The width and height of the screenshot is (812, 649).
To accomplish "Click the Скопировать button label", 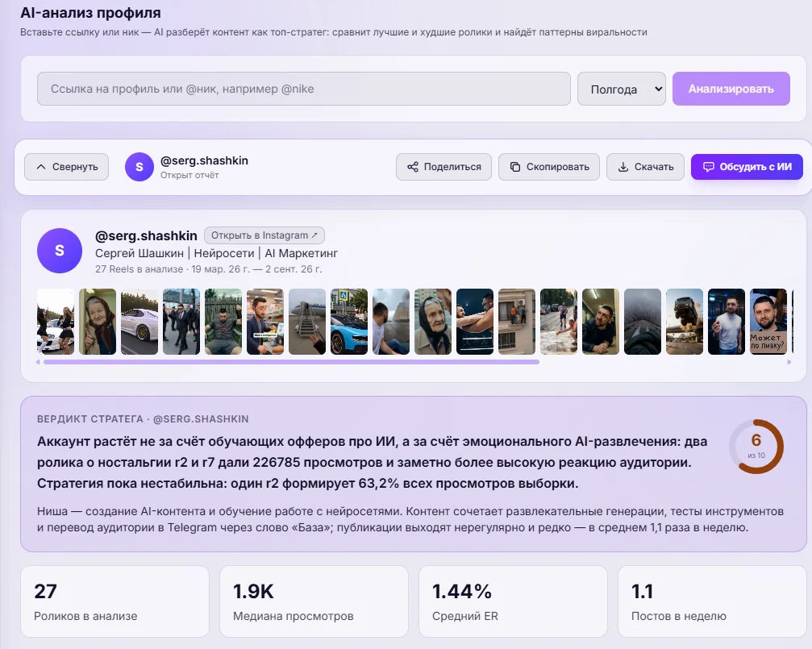I will pos(558,167).
